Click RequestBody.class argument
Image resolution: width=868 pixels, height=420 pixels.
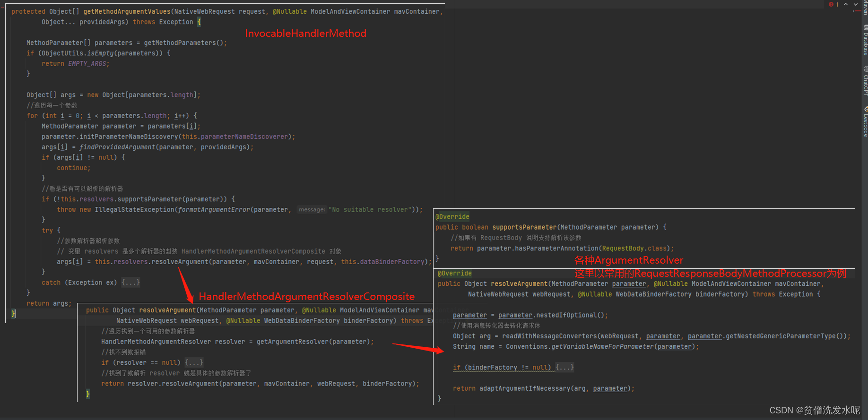coord(634,248)
